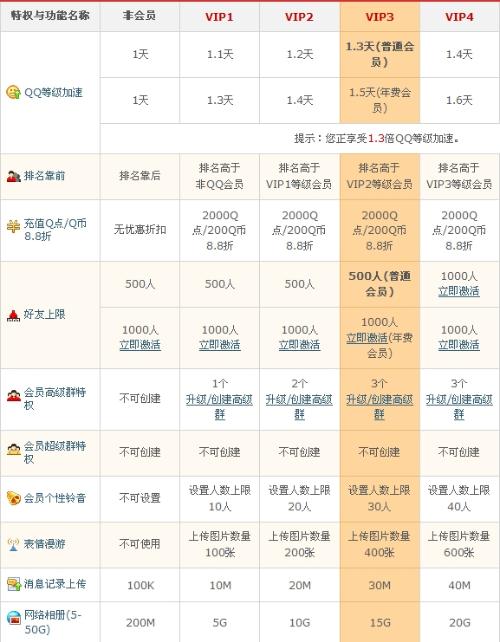Click the QQ等级加速 smiley icon
Screen dimensions: 500x642
coord(13,92)
